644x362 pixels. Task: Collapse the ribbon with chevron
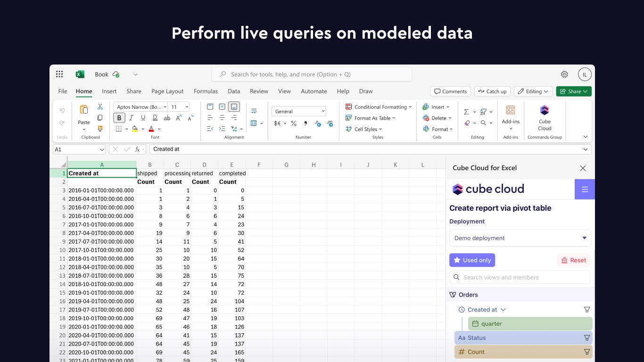coord(586,137)
